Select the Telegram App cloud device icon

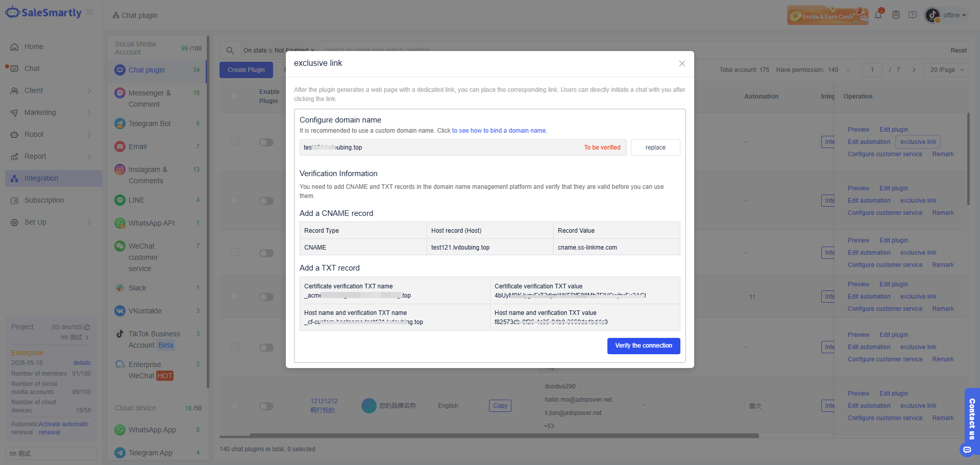pos(120,453)
